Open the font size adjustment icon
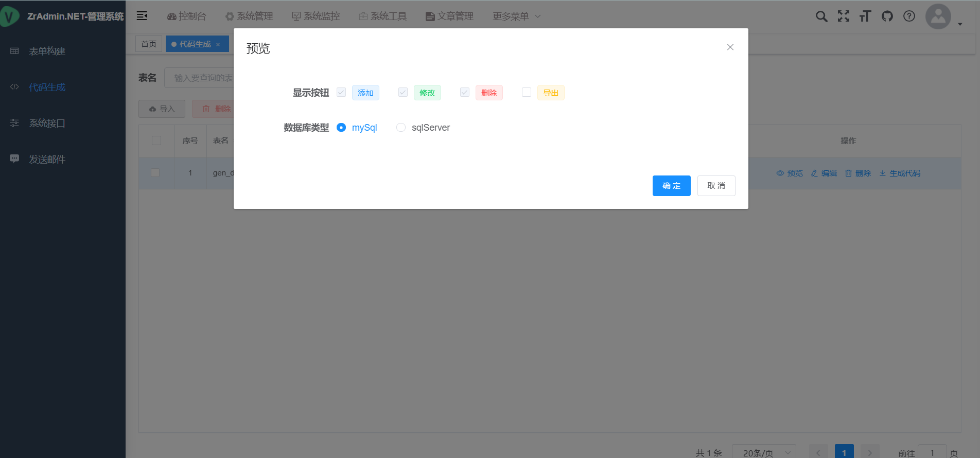Viewport: 980px width, 458px height. click(x=865, y=16)
